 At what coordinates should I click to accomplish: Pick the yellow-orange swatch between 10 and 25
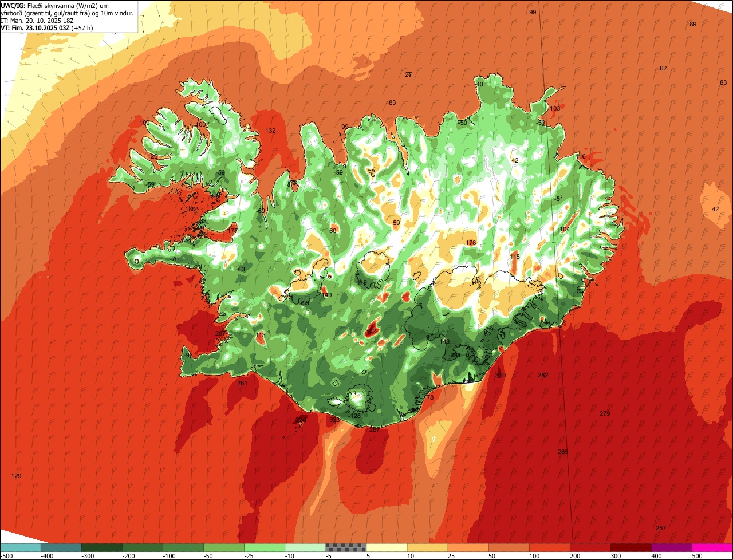[427, 547]
